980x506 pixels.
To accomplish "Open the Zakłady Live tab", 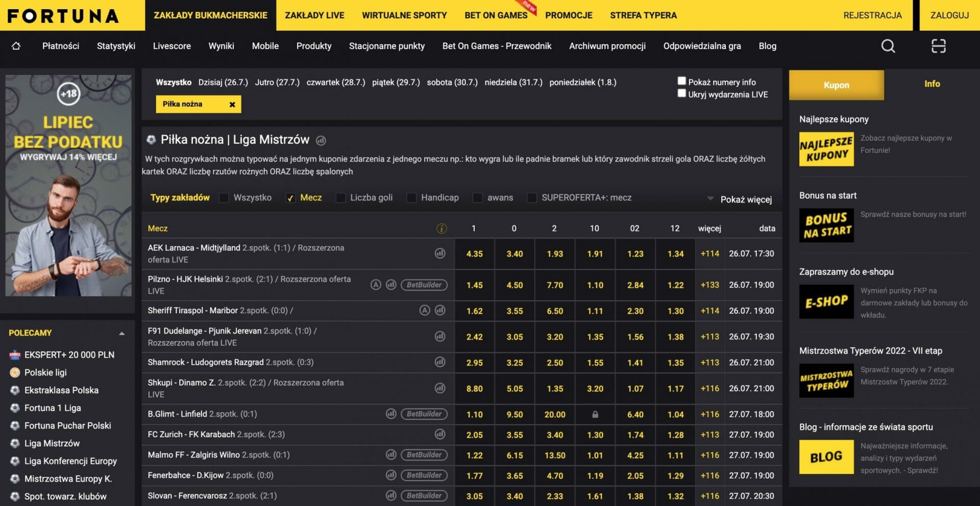I will [314, 15].
